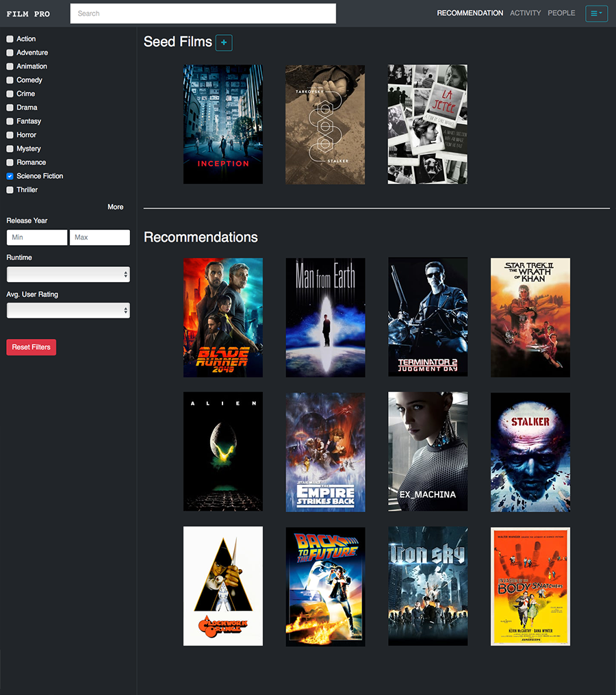Viewport: 616px width, 695px height.
Task: Select the Tarkovsky Stalker seed film poster
Action: click(x=325, y=124)
